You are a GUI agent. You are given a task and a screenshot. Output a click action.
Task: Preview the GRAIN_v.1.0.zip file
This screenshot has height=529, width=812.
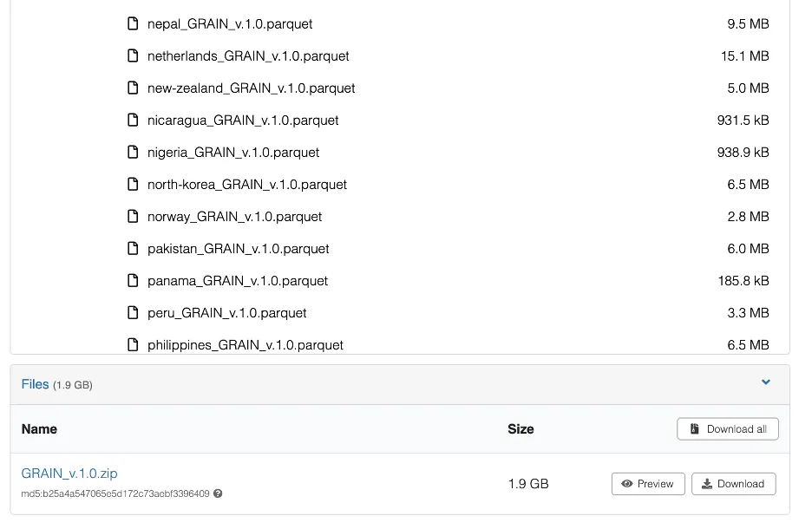[648, 484]
